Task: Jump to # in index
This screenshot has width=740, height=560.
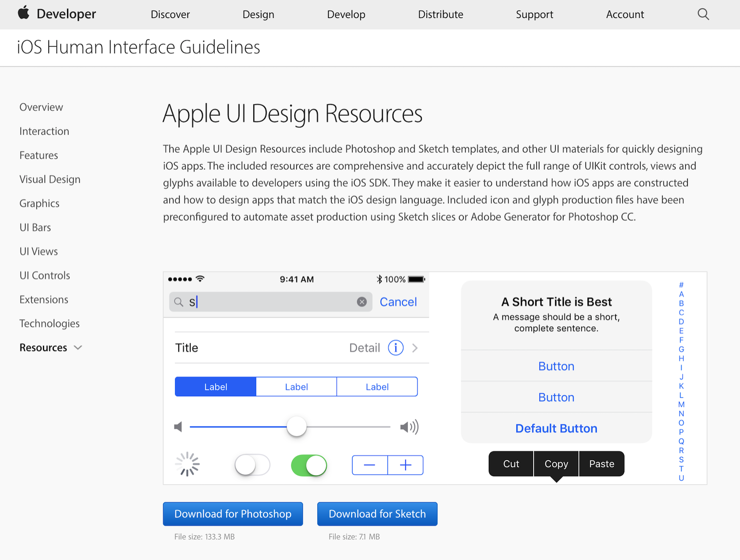Action: [681, 285]
